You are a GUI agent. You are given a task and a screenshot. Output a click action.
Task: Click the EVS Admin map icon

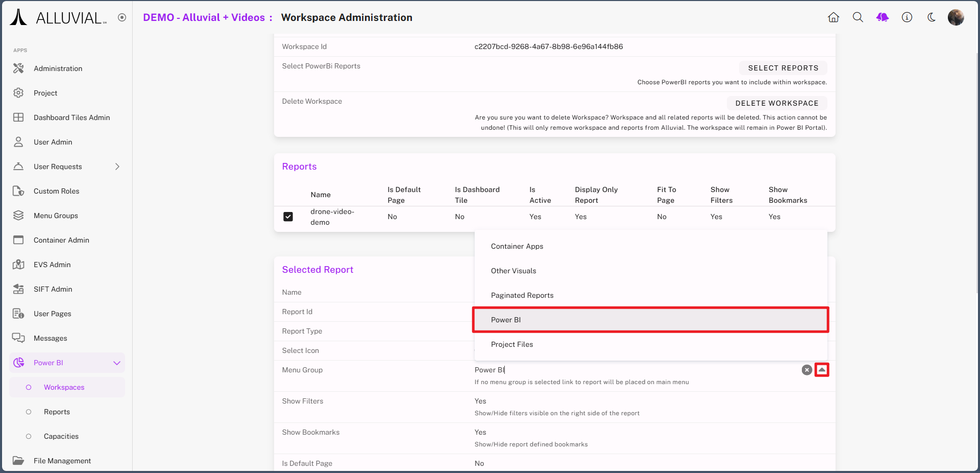click(x=18, y=265)
